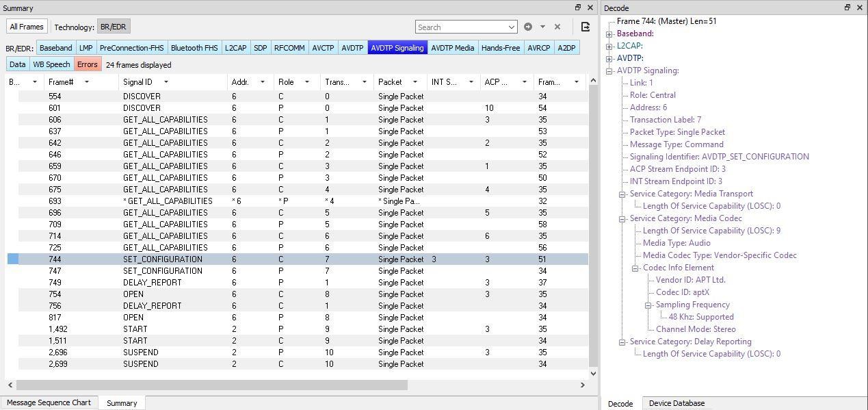Select the Hands-Free tab
This screenshot has height=410, width=868.
coord(501,48)
